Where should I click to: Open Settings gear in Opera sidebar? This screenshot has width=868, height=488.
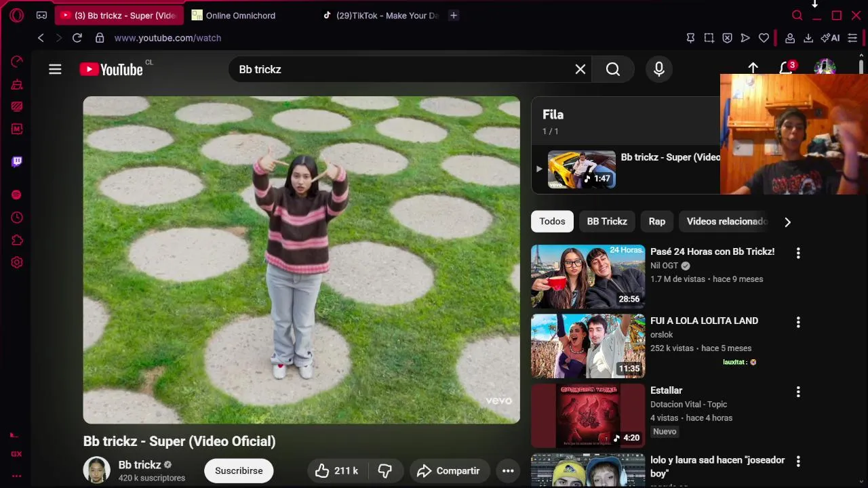click(x=17, y=262)
